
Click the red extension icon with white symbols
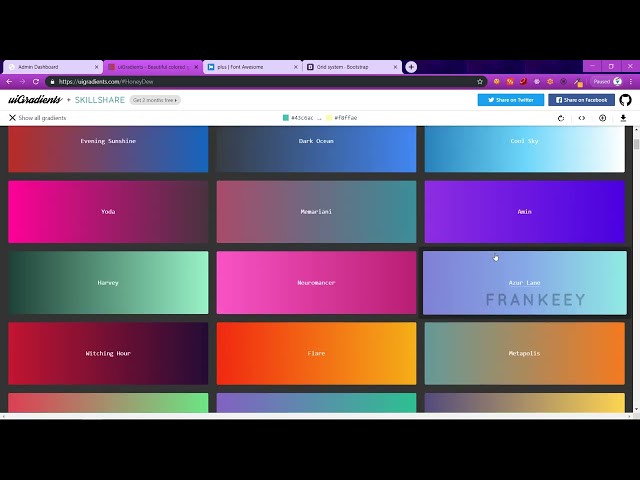pyautogui.click(x=510, y=82)
